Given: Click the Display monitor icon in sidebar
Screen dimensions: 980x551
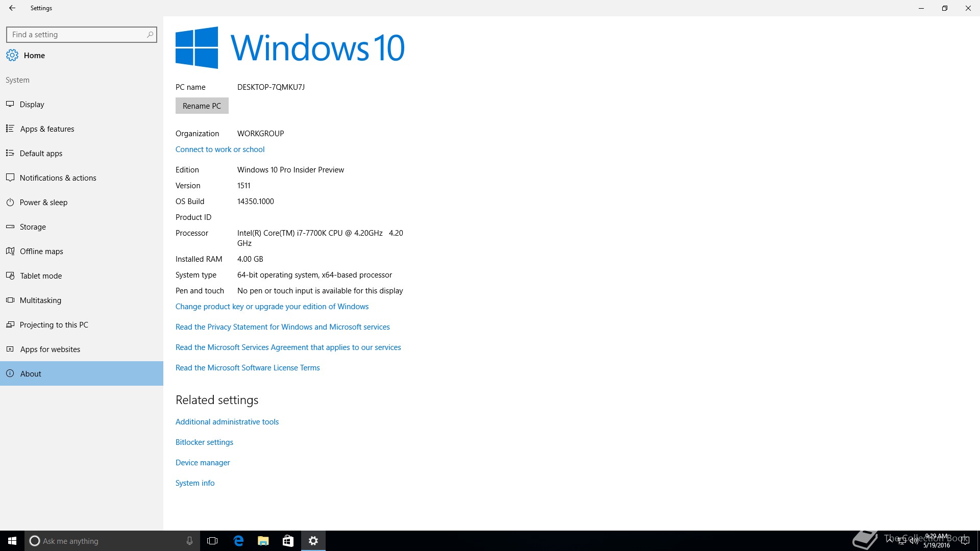Looking at the screenshot, I should [x=10, y=104].
